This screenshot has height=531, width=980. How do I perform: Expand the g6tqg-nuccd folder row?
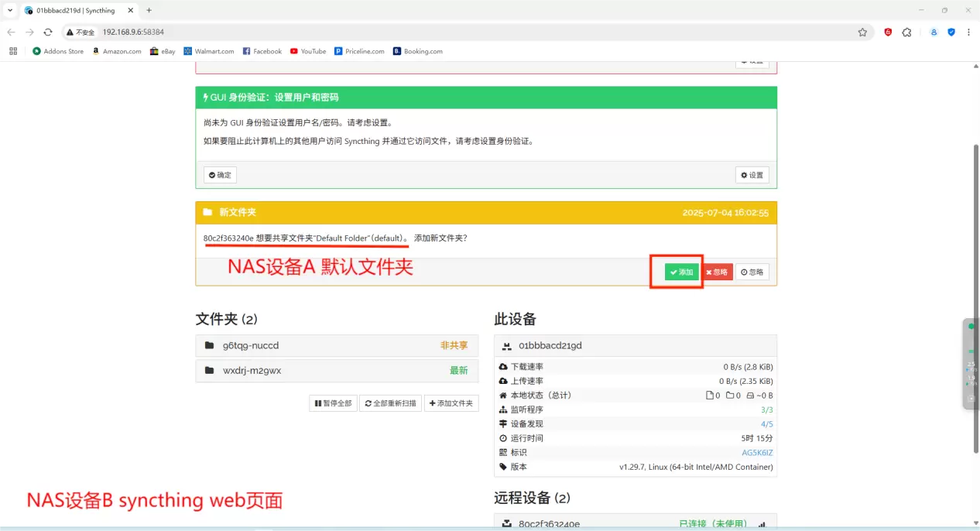click(x=337, y=345)
